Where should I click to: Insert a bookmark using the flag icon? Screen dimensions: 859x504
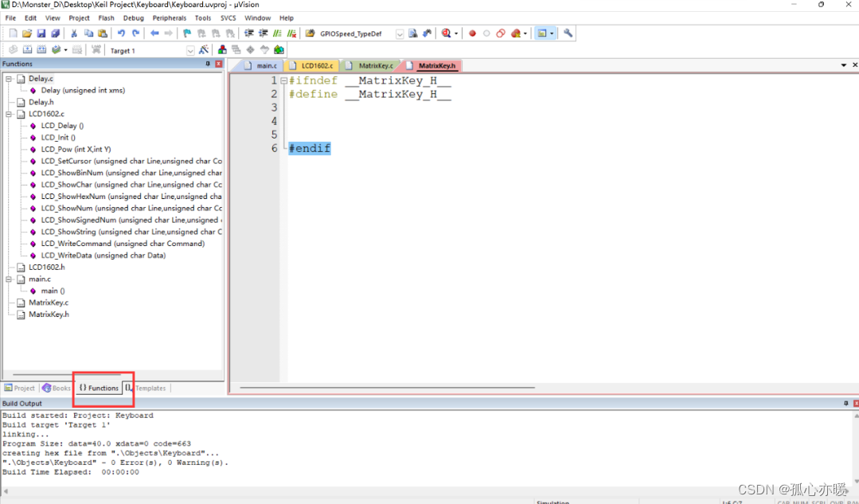click(187, 33)
